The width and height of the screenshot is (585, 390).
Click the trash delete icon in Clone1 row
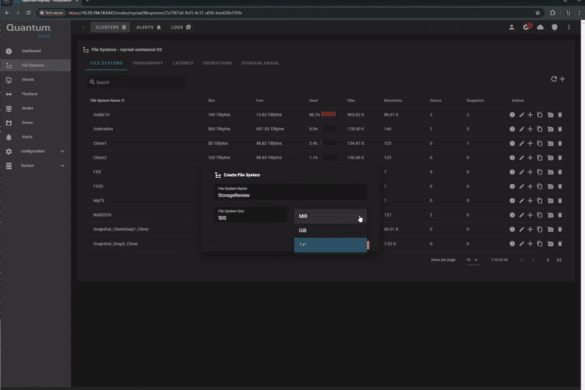pyautogui.click(x=560, y=143)
